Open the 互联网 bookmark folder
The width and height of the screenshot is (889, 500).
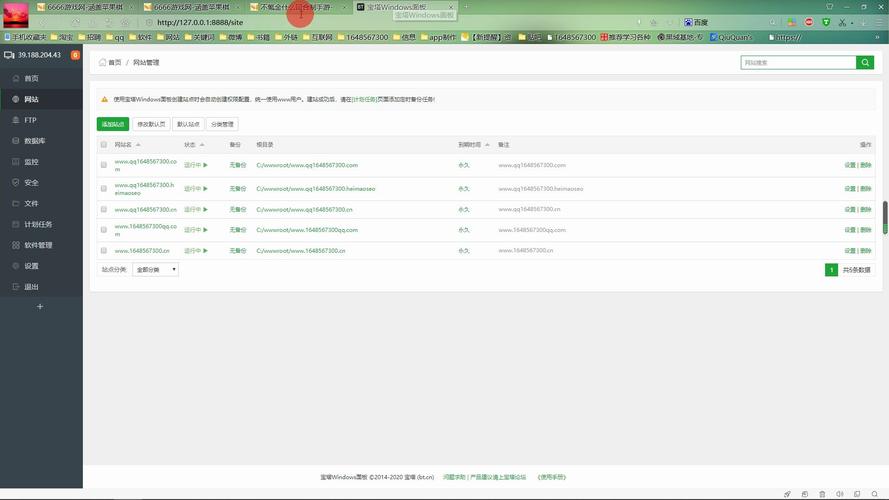pyautogui.click(x=318, y=37)
